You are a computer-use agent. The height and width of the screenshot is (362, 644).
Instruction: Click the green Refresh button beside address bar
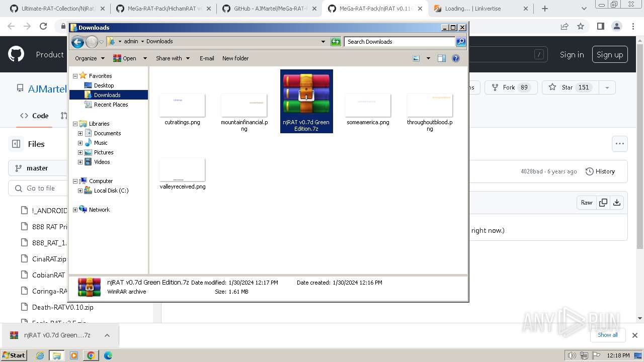pos(336,42)
